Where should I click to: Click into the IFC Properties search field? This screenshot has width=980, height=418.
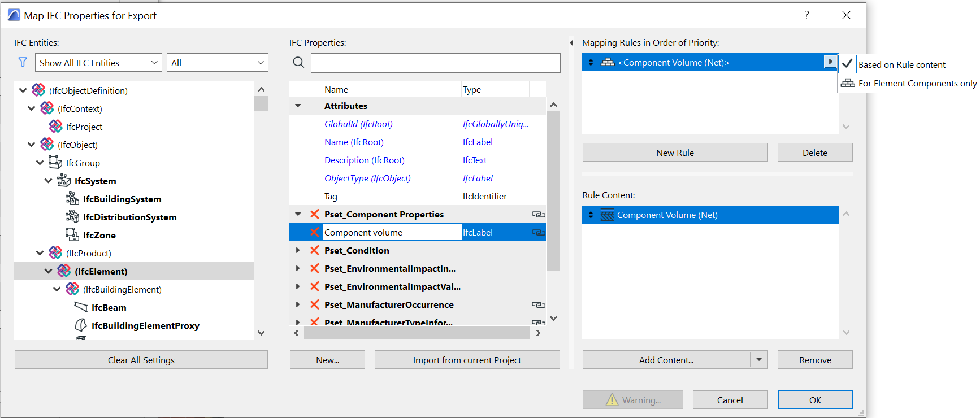click(x=435, y=63)
